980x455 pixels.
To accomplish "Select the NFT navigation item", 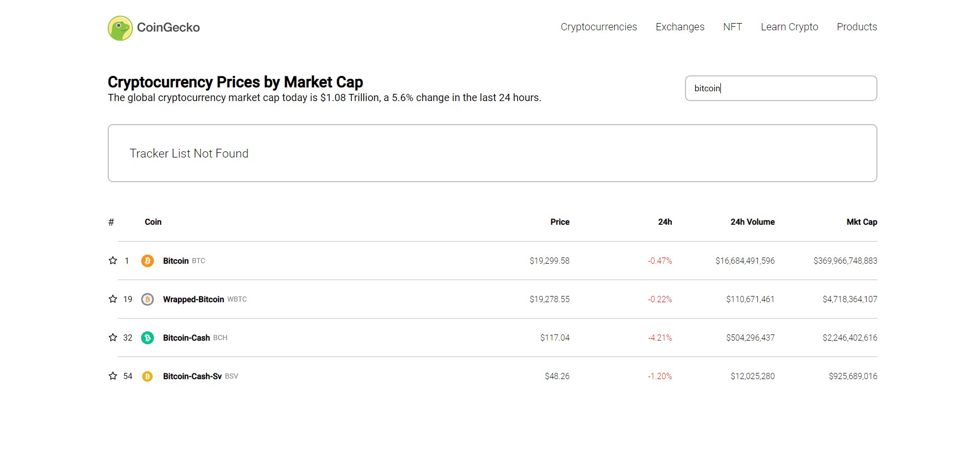I will coord(733,27).
